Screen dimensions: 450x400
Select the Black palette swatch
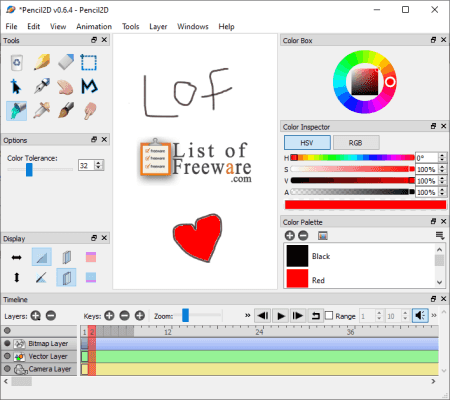coord(297,256)
